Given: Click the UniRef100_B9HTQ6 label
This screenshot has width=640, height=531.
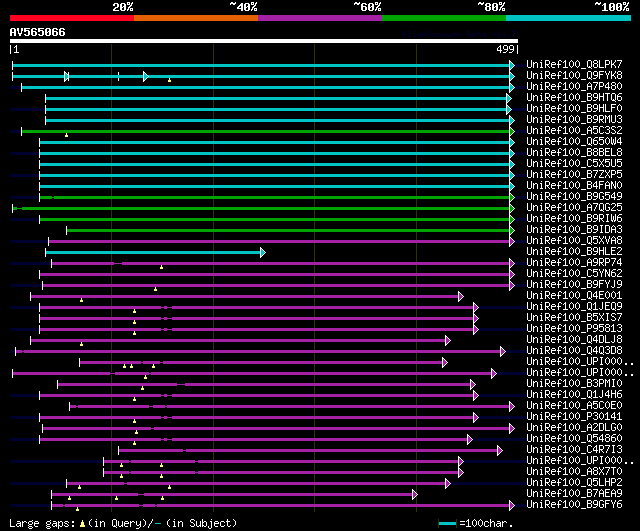Looking at the screenshot, I should click(x=574, y=98).
